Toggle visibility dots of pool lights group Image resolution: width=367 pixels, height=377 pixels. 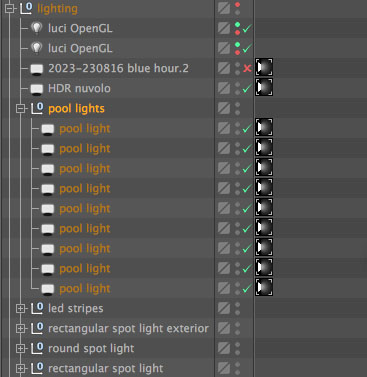tap(237, 108)
